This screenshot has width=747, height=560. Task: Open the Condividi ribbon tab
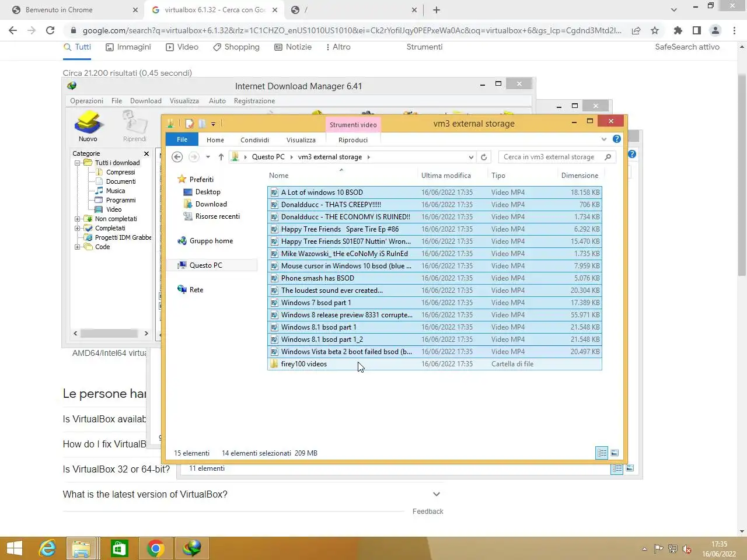255,140
